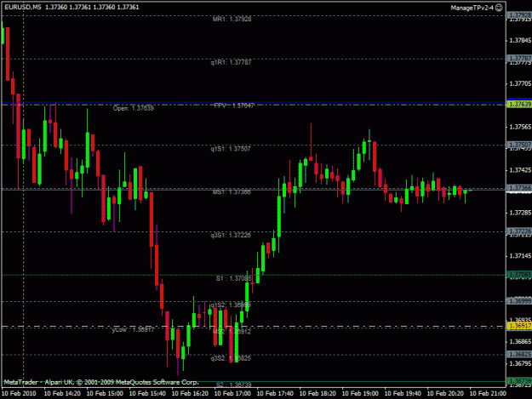
Task: Click the FPV : 1.37647 label
Action: (x=234, y=105)
